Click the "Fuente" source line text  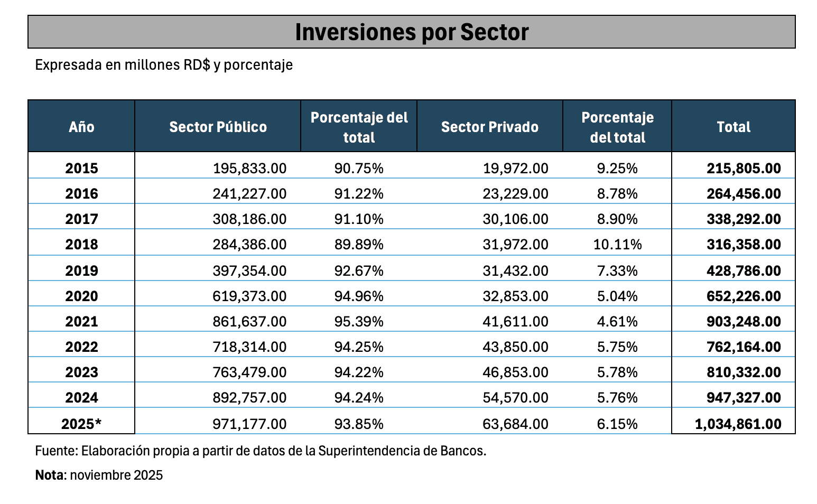pos(261,451)
